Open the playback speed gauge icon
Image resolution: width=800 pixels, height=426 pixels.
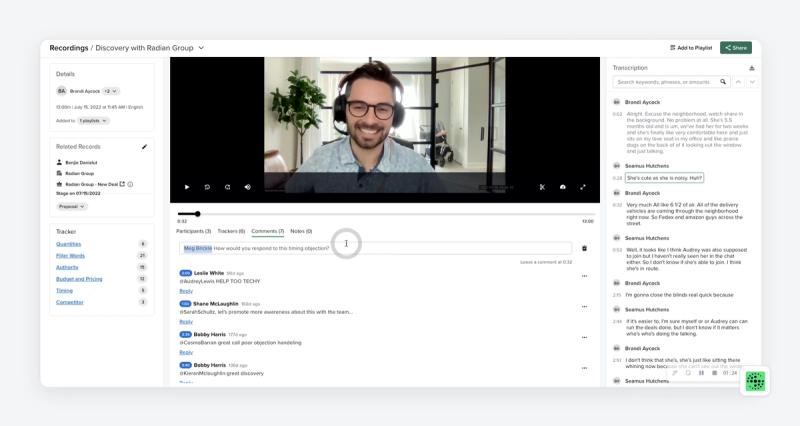(563, 187)
